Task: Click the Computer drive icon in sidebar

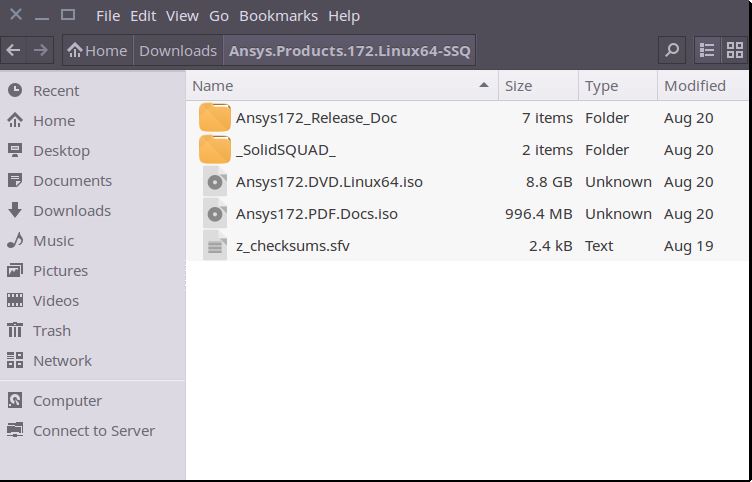Action: [15, 400]
